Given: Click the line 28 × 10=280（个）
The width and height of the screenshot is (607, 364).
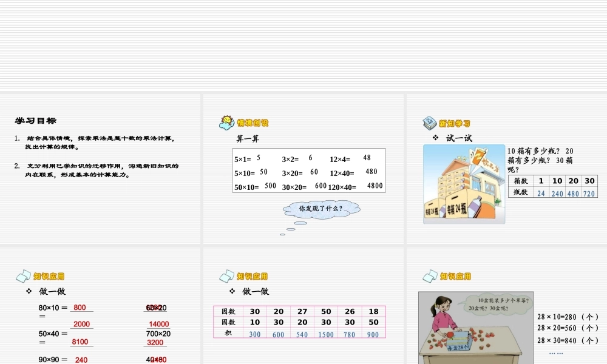Looking at the screenshot, I should tap(568, 317).
